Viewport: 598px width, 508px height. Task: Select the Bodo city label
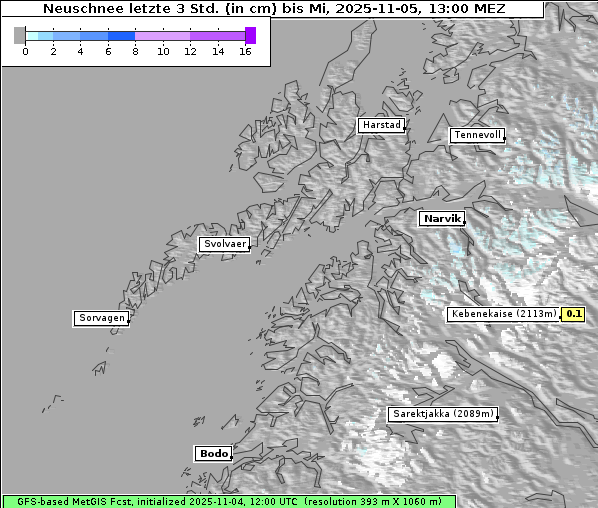(213, 453)
